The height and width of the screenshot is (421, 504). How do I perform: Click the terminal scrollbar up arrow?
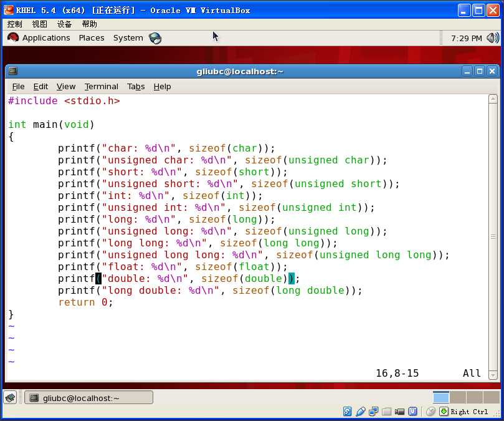pyautogui.click(x=493, y=99)
